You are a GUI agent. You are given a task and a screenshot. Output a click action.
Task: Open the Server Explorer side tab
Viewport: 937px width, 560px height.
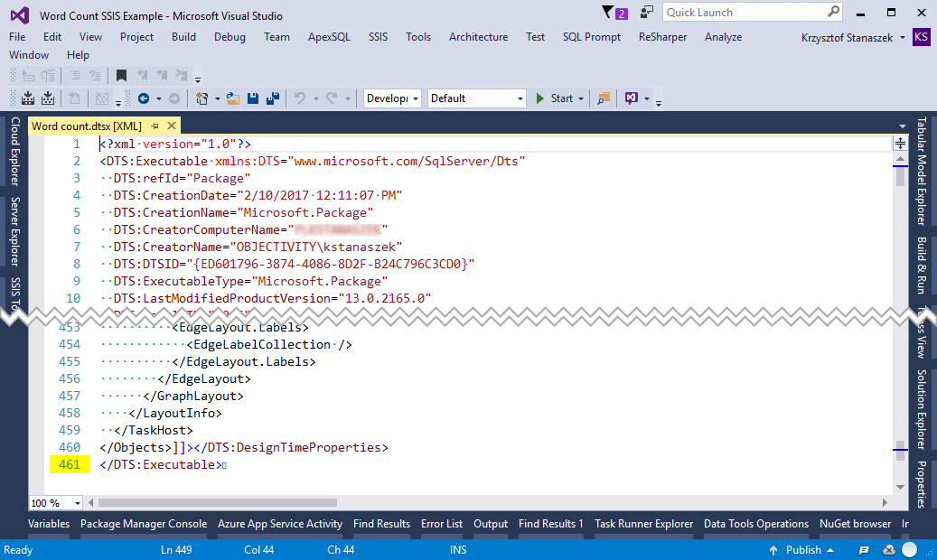coord(15,231)
